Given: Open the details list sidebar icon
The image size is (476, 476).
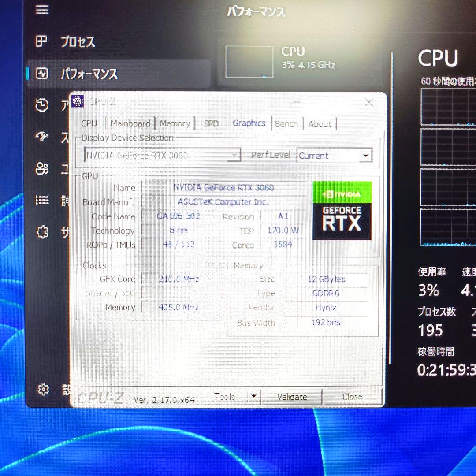Looking at the screenshot, I should pos(42,200).
